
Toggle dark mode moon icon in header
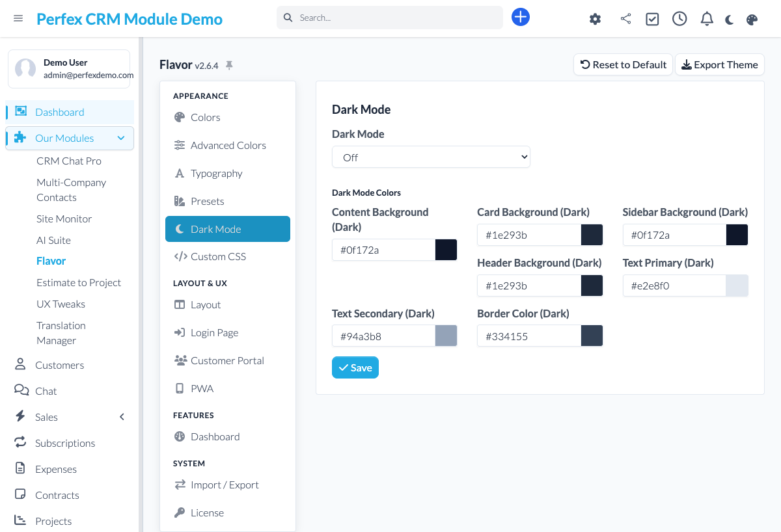730,20
